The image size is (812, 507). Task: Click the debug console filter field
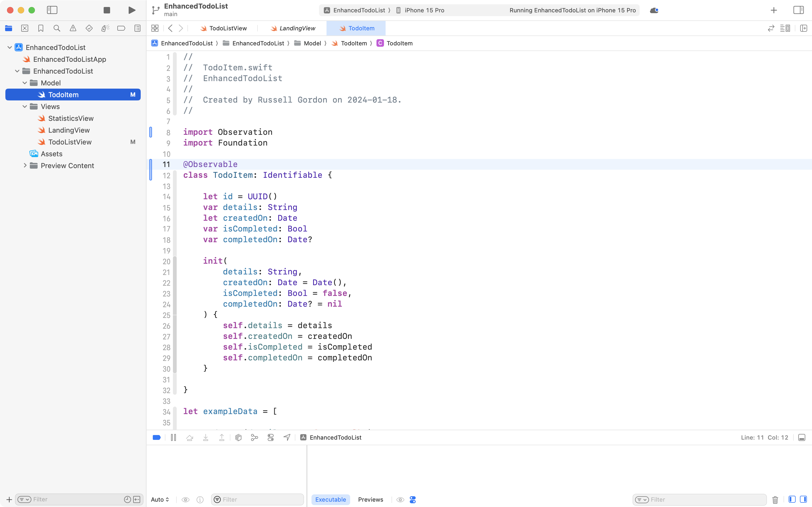pos(257,499)
